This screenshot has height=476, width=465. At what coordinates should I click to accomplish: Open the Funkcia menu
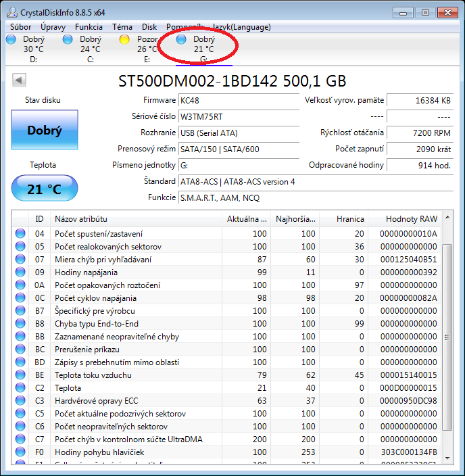[89, 27]
